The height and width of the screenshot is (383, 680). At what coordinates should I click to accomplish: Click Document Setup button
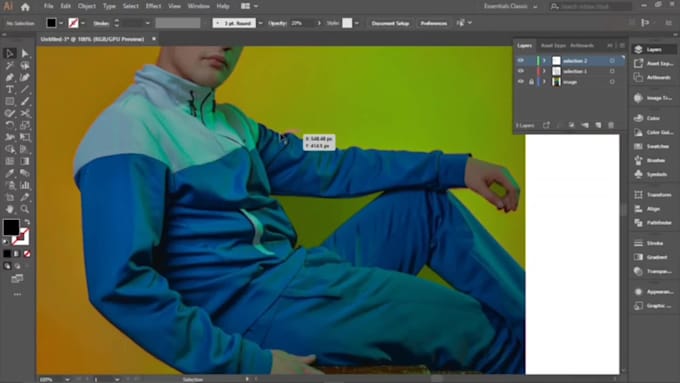[x=390, y=23]
